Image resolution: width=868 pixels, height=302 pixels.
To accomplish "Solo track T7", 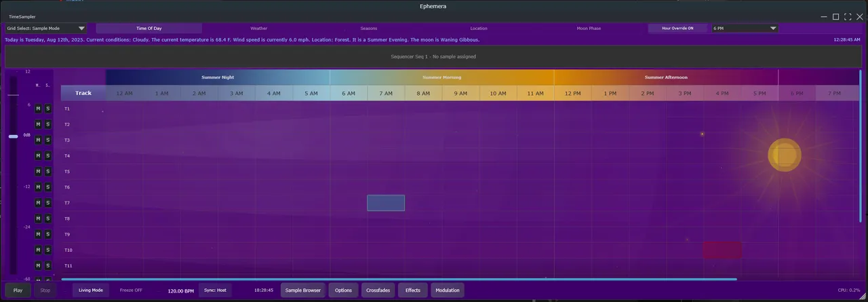I will [47, 203].
